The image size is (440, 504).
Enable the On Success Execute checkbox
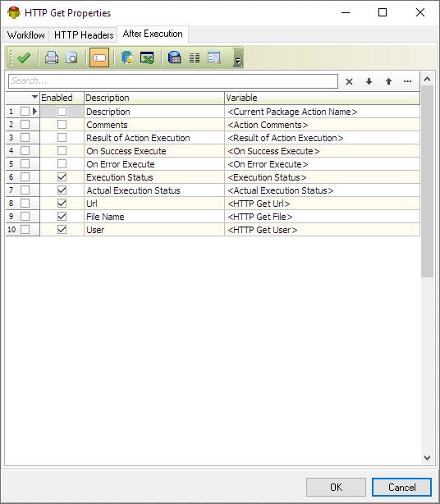pyautogui.click(x=62, y=151)
